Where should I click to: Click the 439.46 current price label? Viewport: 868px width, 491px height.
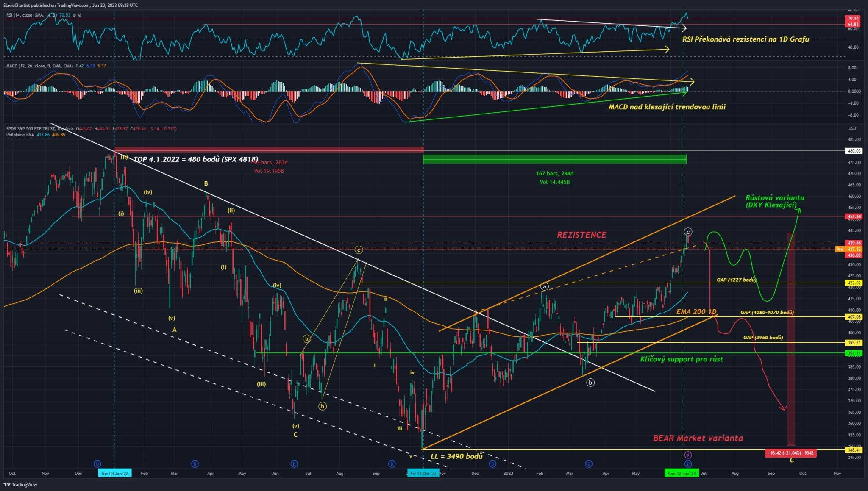coord(854,243)
